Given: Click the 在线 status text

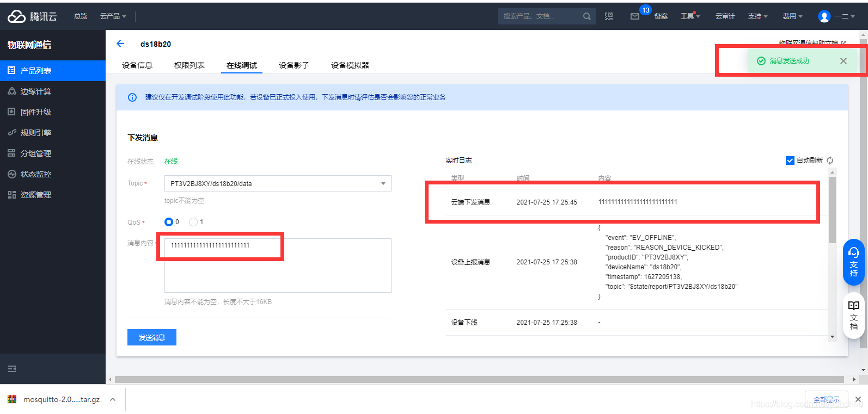Looking at the screenshot, I should pyautogui.click(x=171, y=162).
